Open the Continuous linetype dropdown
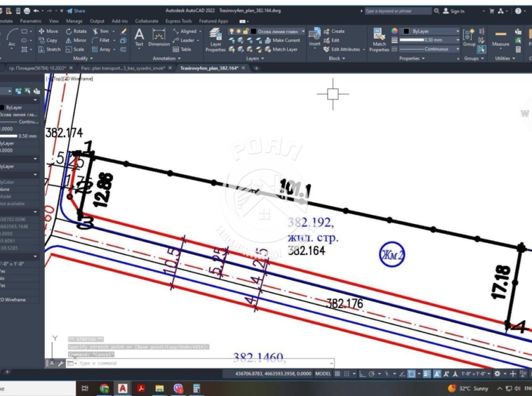Image resolution: width=532 pixels, height=396 pixels. [x=458, y=49]
